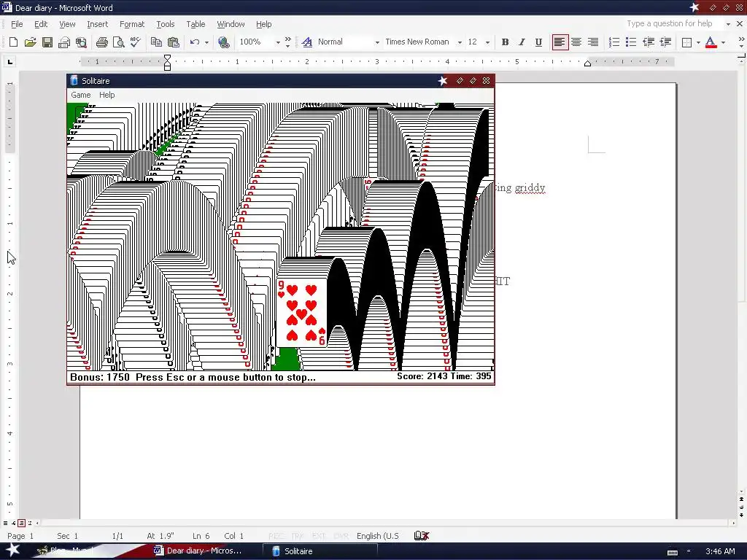Viewport: 747px width, 560px height.
Task: Click spelling status book icon
Action: click(x=422, y=536)
